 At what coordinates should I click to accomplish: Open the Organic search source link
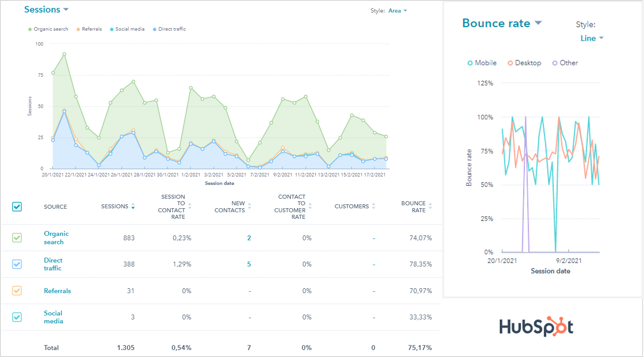click(56, 238)
